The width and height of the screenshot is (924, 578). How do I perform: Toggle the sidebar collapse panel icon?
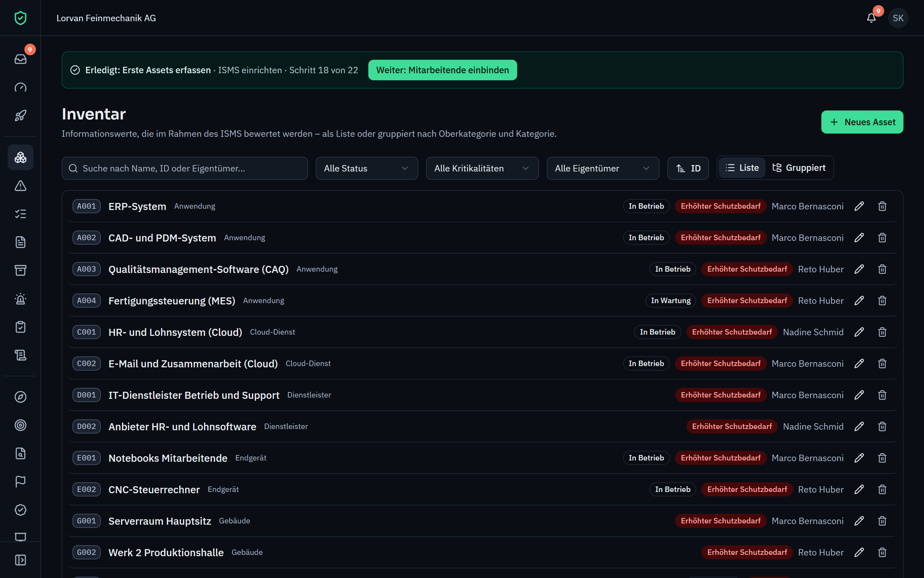[x=20, y=560]
